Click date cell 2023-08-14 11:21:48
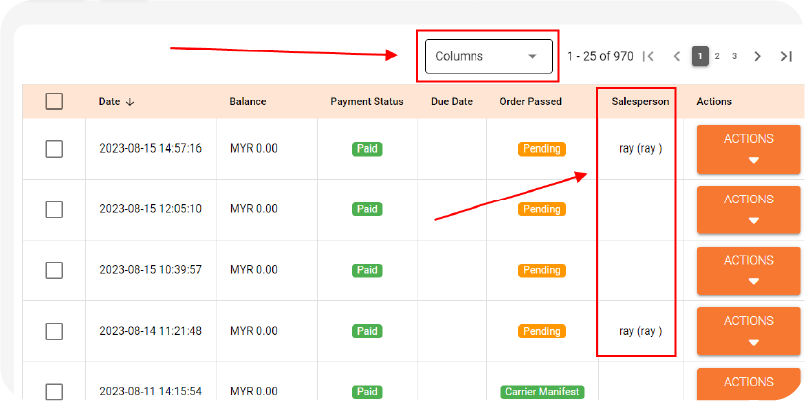This screenshot has height=401, width=805. click(150, 331)
